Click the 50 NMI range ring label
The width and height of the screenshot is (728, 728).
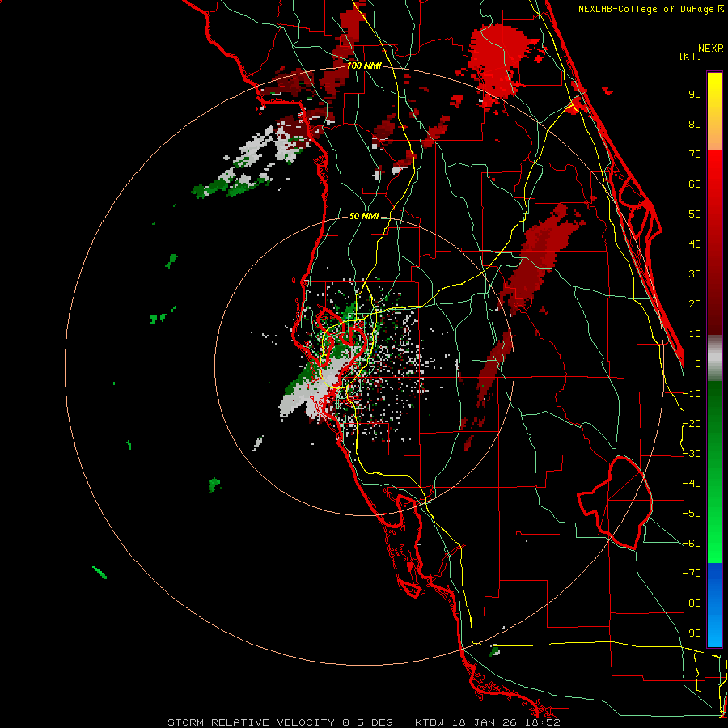(x=363, y=216)
